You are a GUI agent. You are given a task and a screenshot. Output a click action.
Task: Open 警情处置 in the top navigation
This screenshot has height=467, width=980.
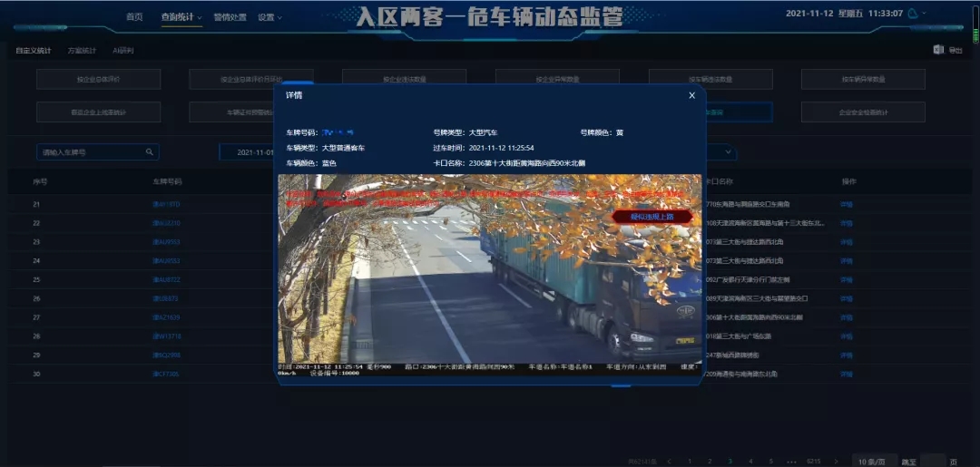tap(230, 17)
